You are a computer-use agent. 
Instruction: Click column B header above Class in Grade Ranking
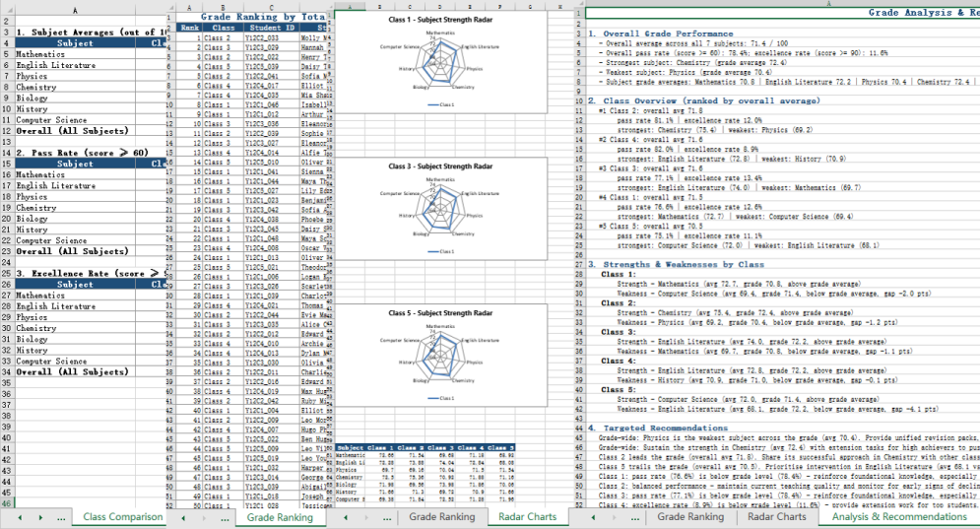coord(223,8)
